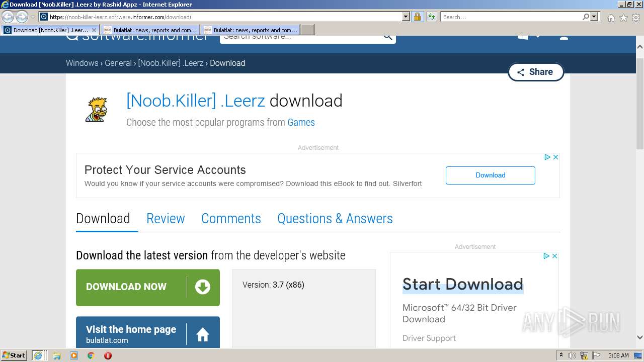
Task: Click the security padlock icon
Action: click(x=417, y=17)
